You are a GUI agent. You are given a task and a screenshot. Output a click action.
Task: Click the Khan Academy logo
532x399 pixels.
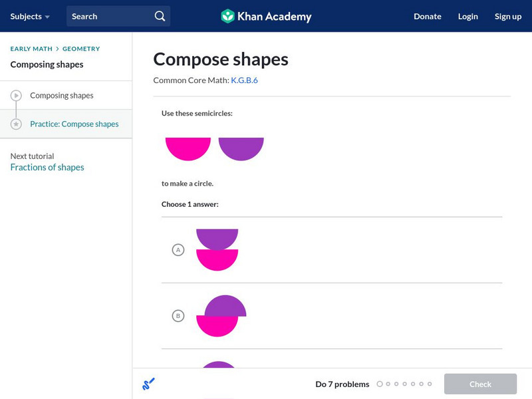tap(266, 16)
